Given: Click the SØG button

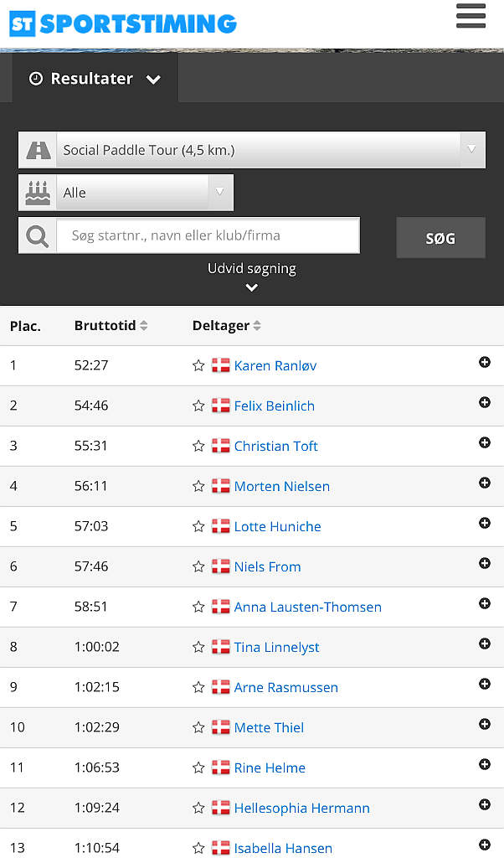Looking at the screenshot, I should [440, 238].
